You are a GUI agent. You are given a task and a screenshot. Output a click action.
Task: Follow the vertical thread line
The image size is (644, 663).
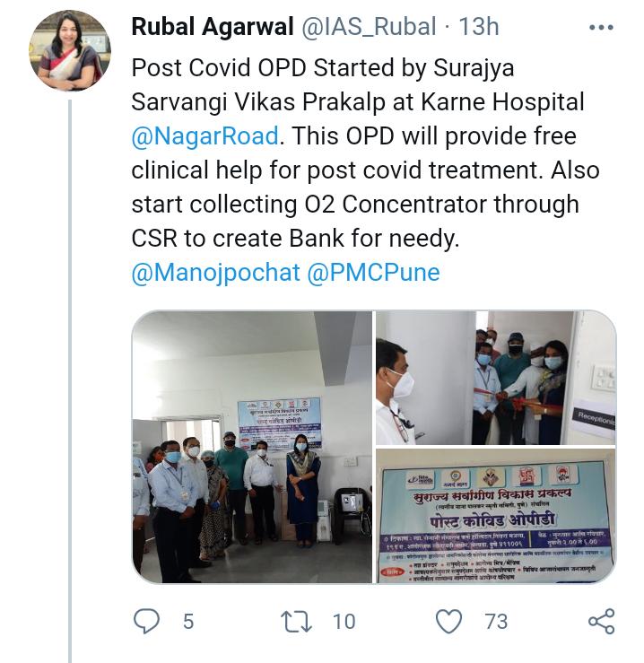[x=70, y=381]
